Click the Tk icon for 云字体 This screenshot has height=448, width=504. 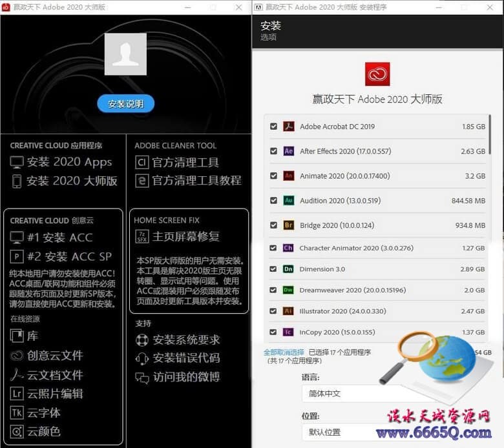click(x=17, y=412)
